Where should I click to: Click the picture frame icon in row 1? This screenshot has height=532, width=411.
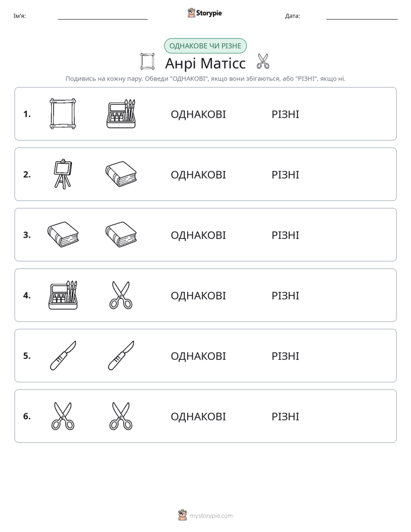(x=63, y=114)
